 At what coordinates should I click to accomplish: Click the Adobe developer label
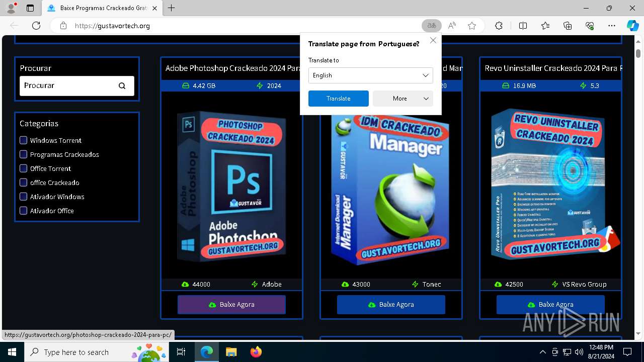coord(272,285)
